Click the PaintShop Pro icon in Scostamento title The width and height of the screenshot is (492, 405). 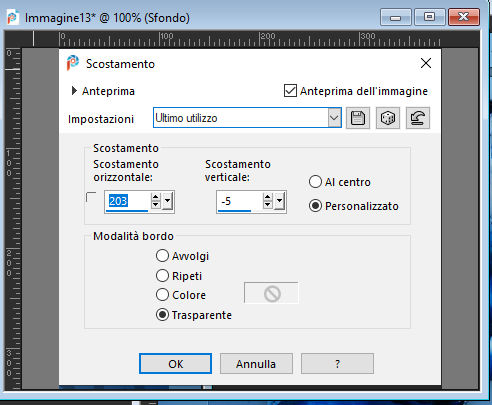click(73, 63)
